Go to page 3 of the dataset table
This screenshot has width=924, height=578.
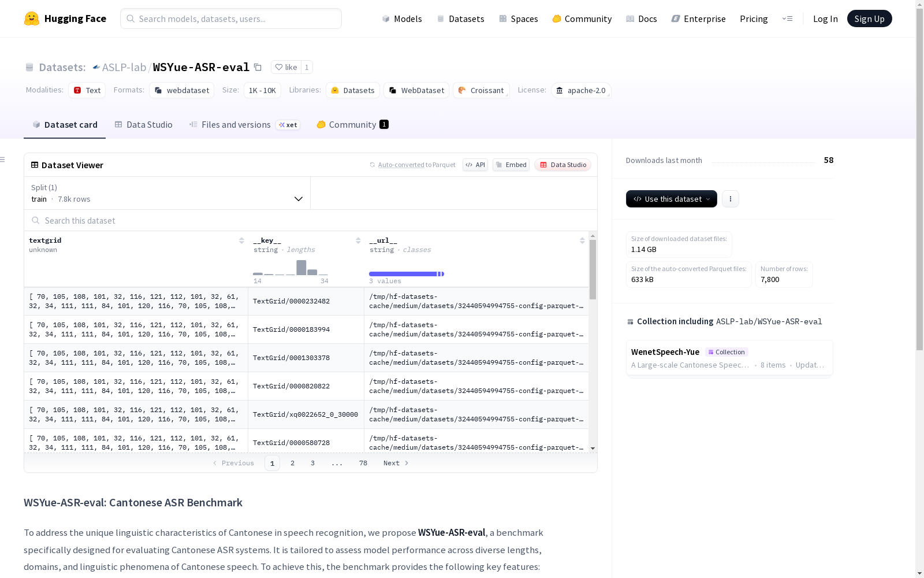pyautogui.click(x=313, y=463)
